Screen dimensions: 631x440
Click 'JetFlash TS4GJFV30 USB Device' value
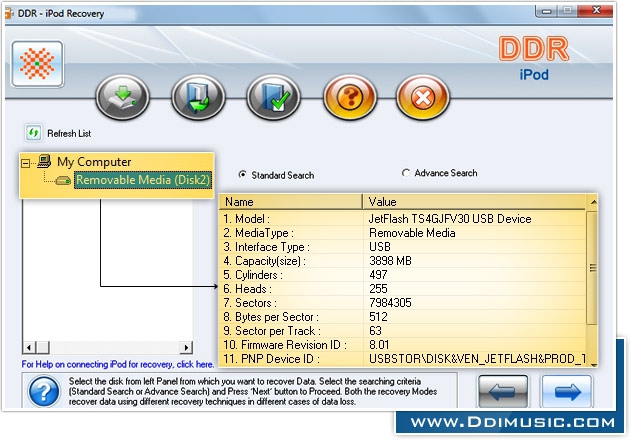tap(450, 219)
